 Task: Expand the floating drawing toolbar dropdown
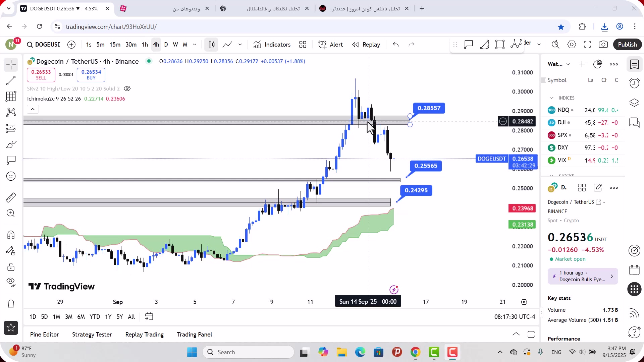tap(539, 45)
